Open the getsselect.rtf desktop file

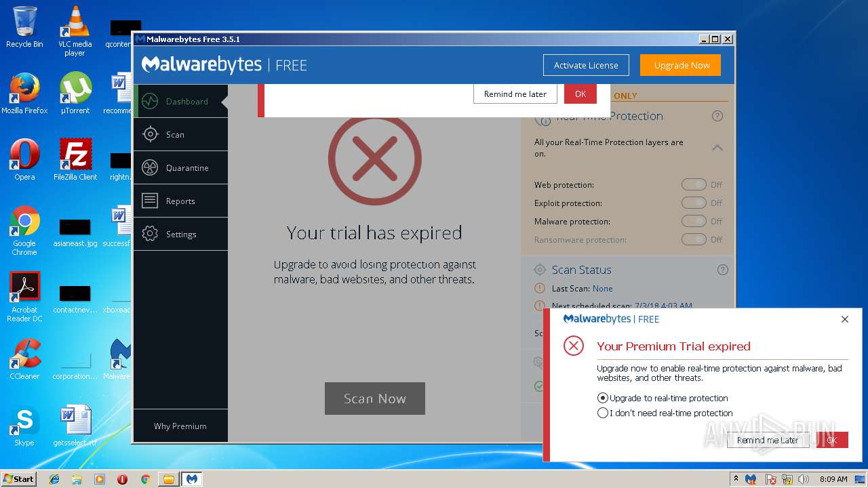click(75, 426)
